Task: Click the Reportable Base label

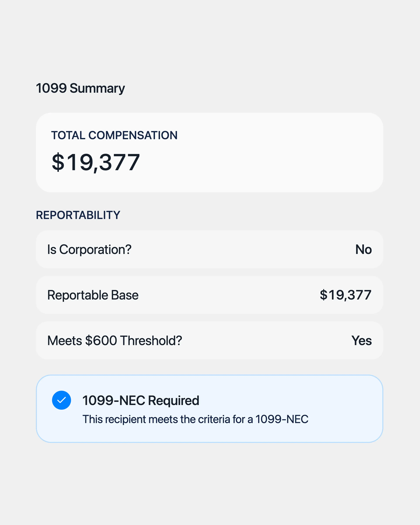Action: (x=93, y=295)
